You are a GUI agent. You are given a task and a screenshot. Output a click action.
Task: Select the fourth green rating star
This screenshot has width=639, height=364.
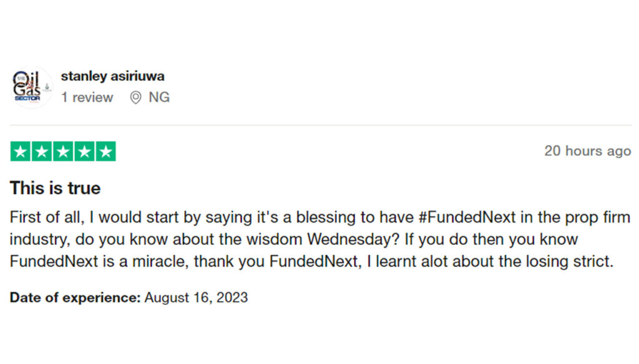[84, 151]
